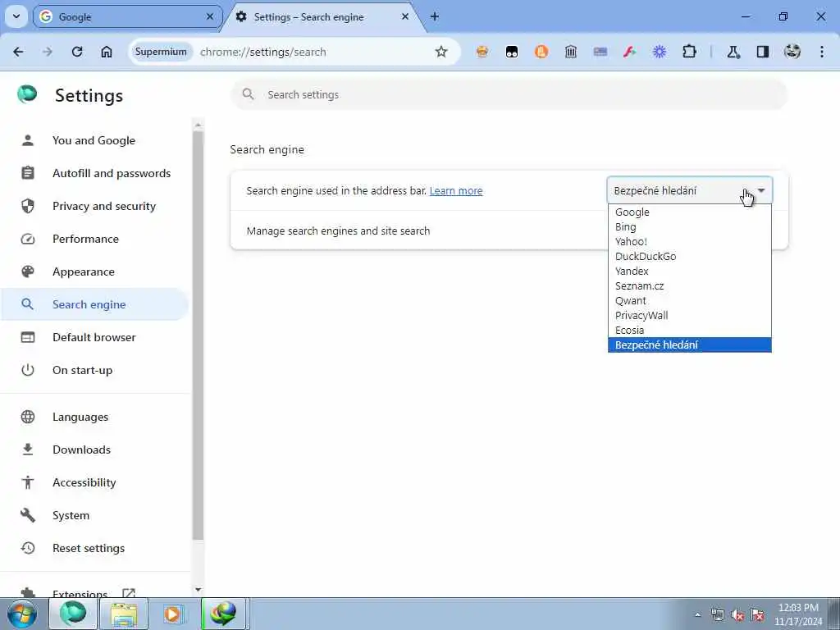Open Languages settings

pos(94,417)
